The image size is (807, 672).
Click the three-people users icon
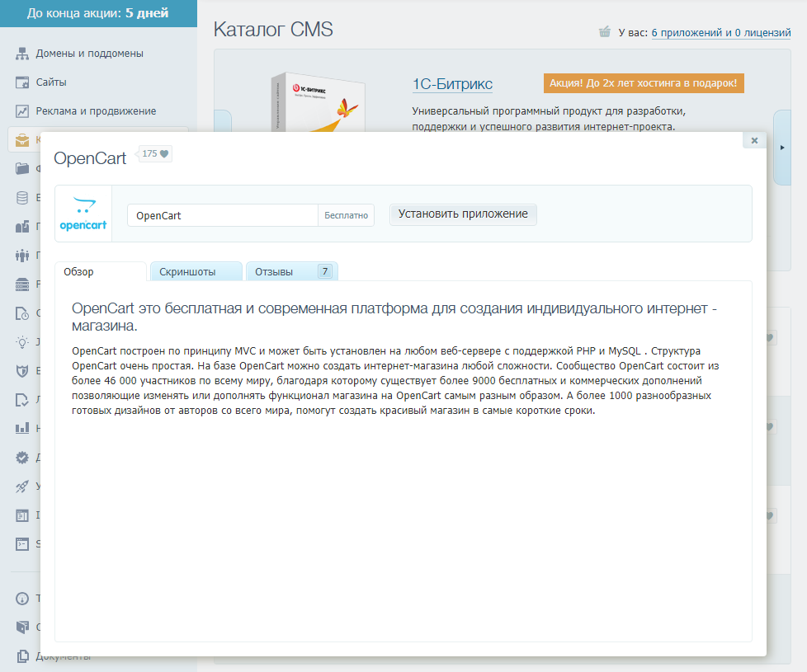[x=22, y=256]
